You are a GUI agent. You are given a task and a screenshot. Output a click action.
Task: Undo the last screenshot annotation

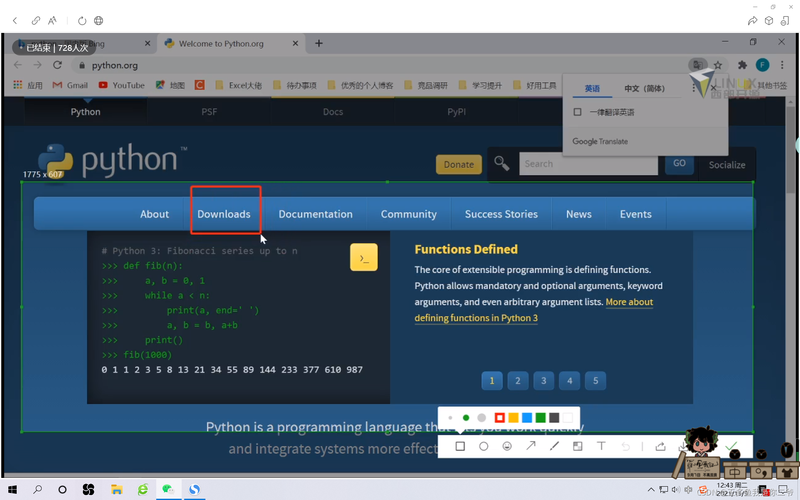[x=626, y=446]
